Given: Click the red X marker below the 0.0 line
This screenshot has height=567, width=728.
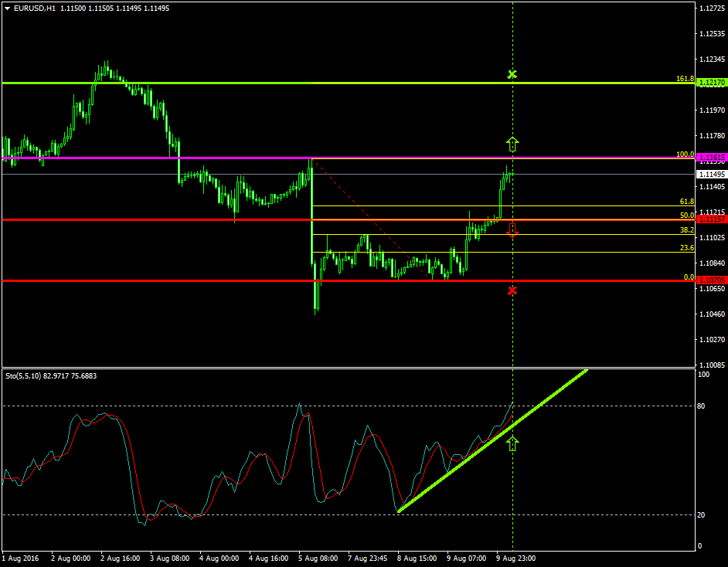Looking at the screenshot, I should pos(512,291).
